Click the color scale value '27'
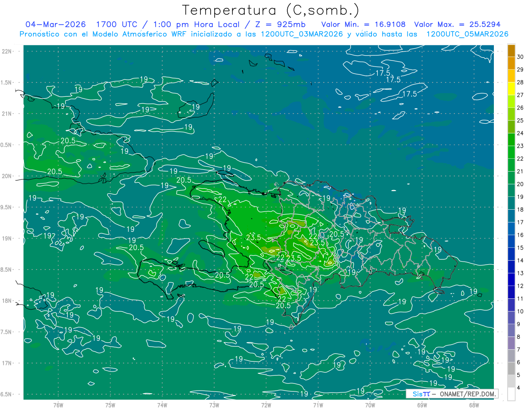This screenshot has height=411, width=532. click(x=521, y=95)
